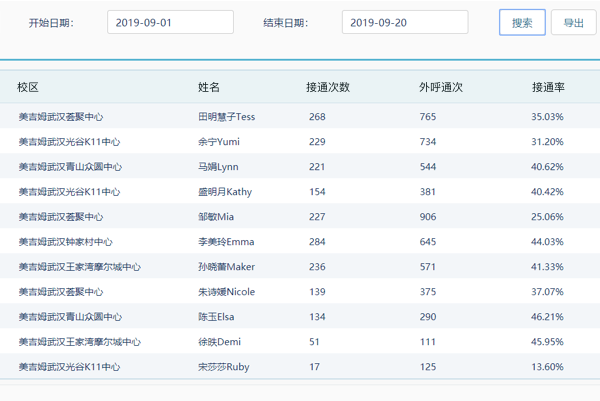Screen dimensions: 600x401
Task: Click the 姓名 column header
Action: (x=209, y=88)
